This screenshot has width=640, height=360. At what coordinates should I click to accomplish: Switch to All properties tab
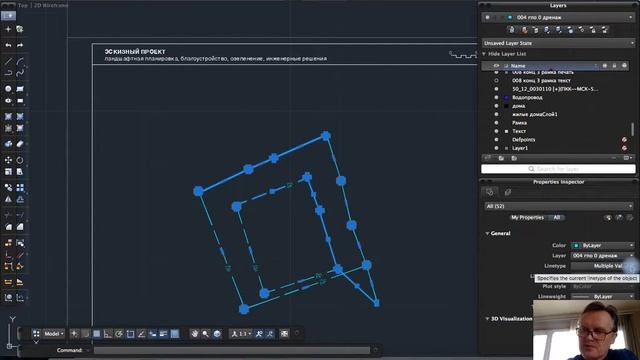coord(556,218)
